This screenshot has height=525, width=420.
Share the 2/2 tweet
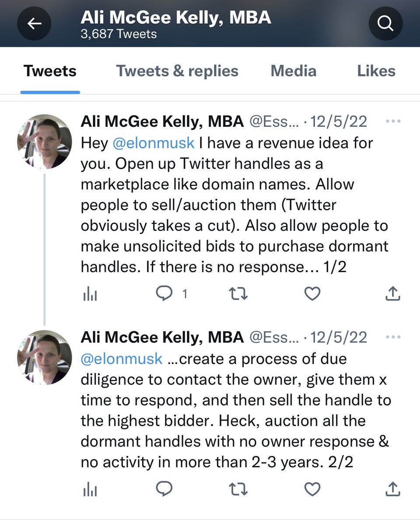click(x=392, y=489)
